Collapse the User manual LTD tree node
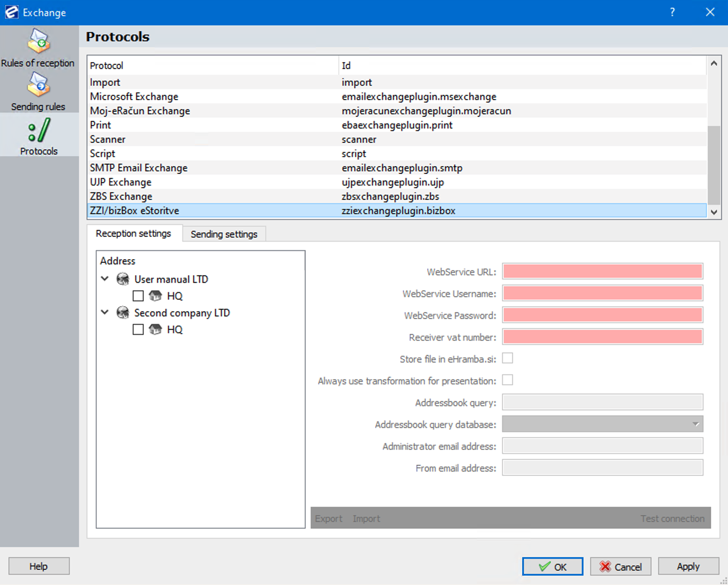This screenshot has height=585, width=728. 105,279
